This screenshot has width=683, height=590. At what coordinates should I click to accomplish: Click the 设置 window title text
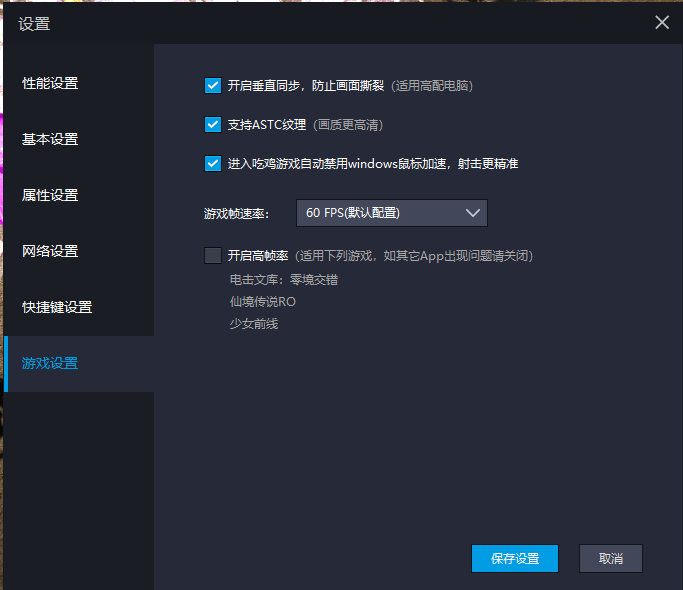(34, 24)
